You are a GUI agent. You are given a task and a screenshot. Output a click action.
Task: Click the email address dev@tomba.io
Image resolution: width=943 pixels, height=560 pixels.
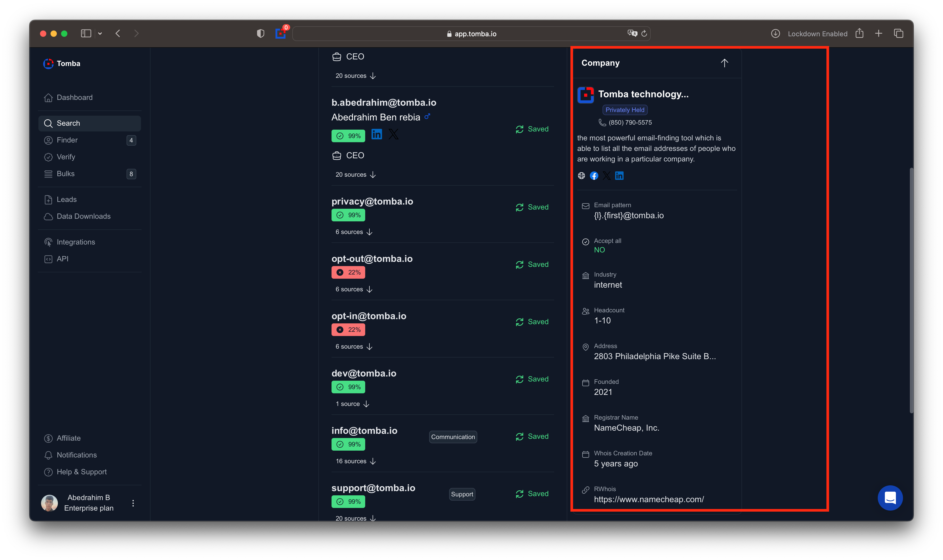(x=364, y=373)
